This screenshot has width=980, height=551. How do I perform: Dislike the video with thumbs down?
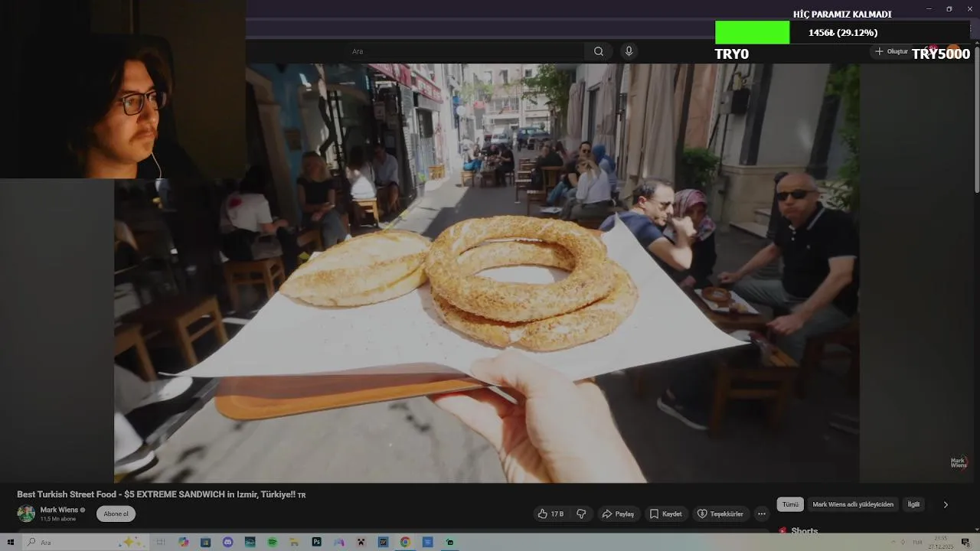point(581,514)
